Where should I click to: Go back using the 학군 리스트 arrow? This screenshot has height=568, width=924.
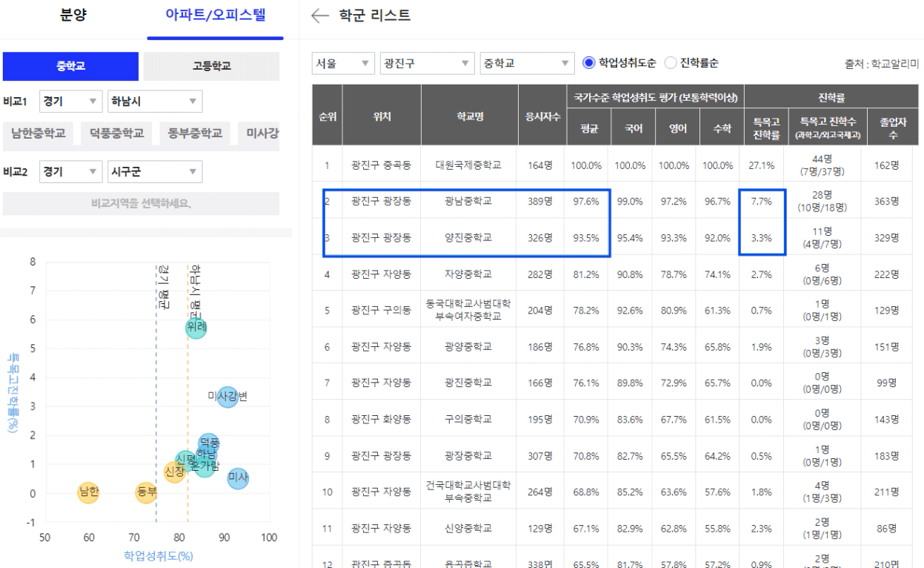tap(319, 15)
